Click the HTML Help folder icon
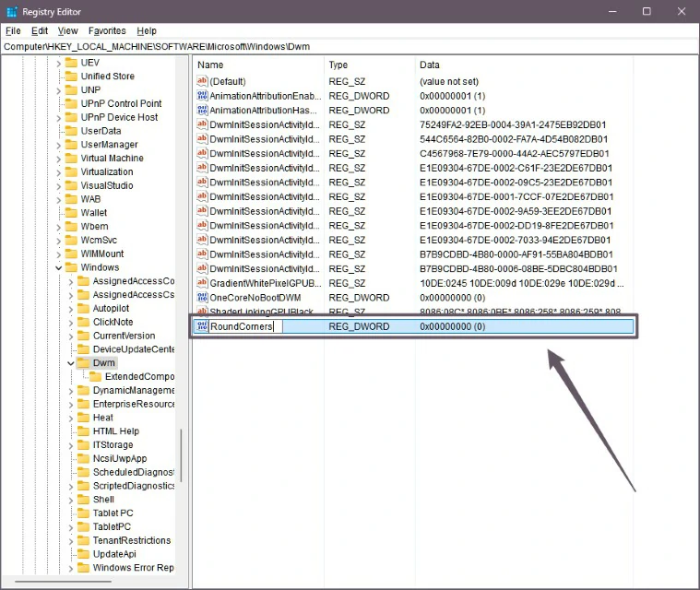This screenshot has width=700, height=590. click(x=84, y=431)
